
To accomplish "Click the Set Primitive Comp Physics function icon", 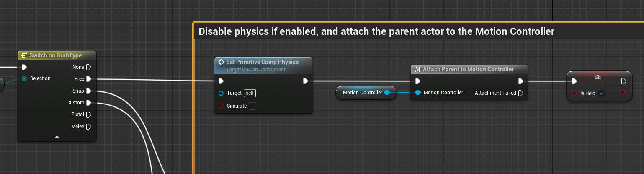I will coord(221,62).
